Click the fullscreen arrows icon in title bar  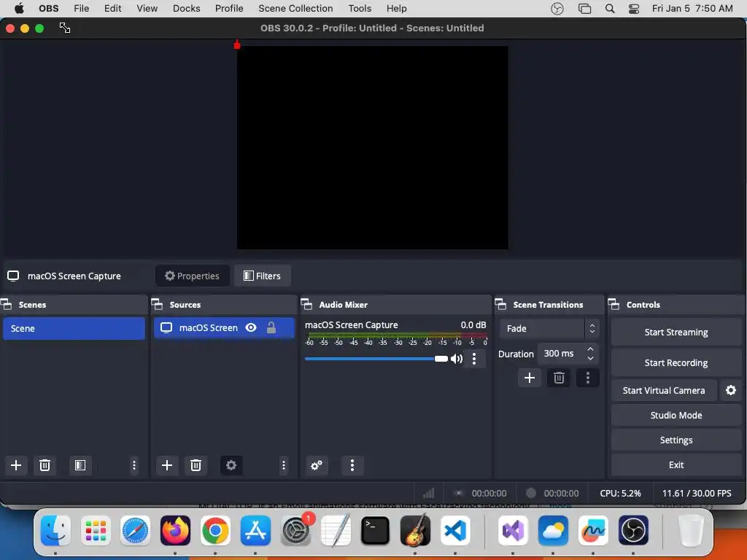point(65,28)
